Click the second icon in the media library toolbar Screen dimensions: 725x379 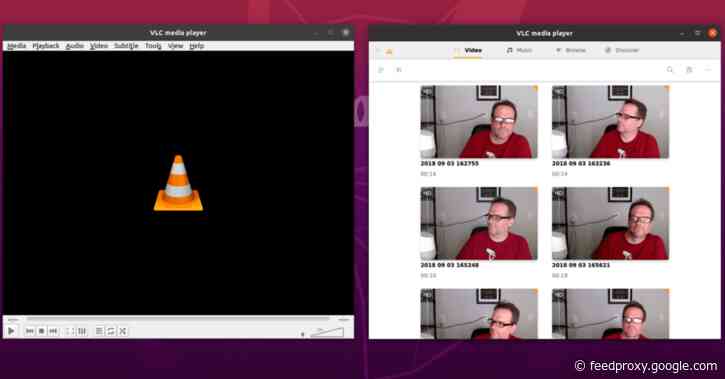click(399, 70)
